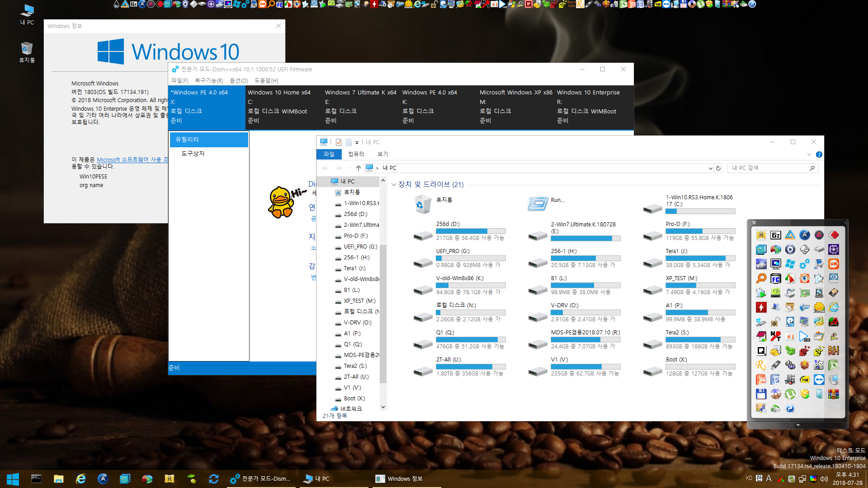Launch uTorrent from the icon palette

[790, 394]
